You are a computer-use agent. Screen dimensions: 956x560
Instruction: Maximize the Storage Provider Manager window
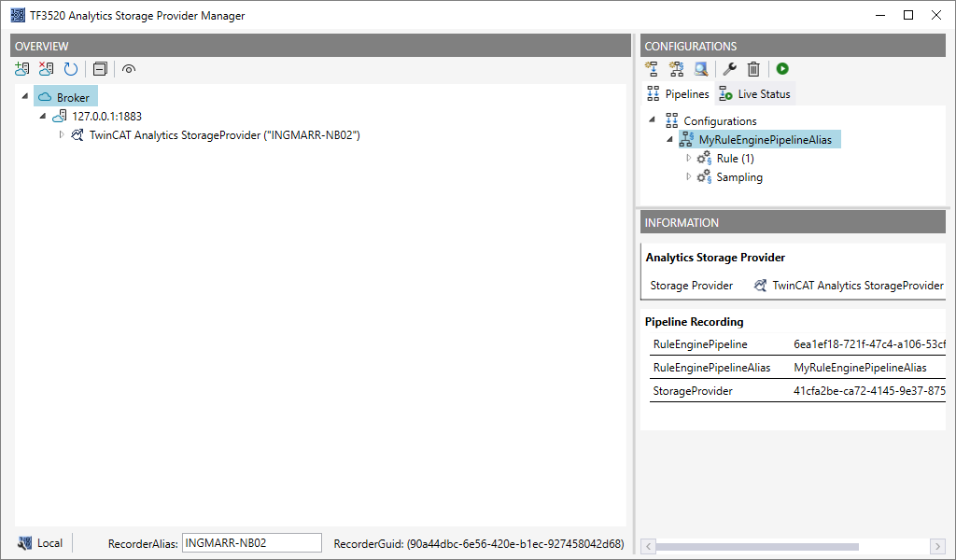[x=908, y=15]
